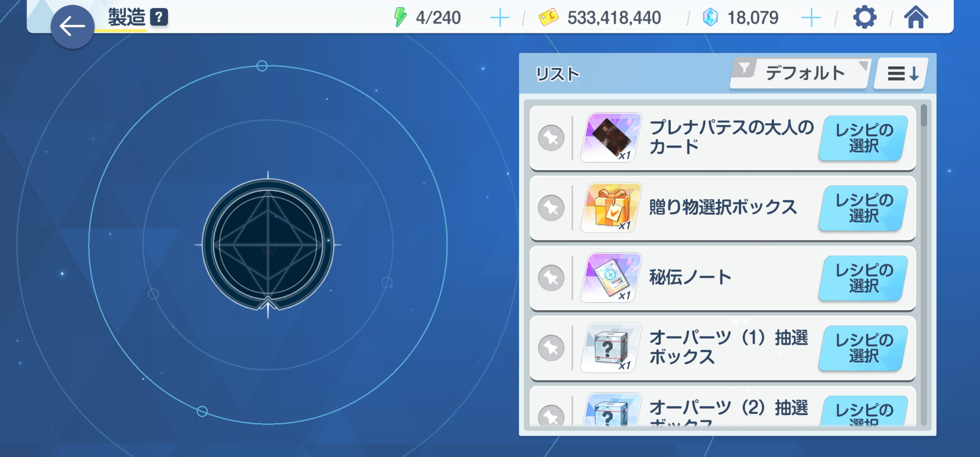Tap the central crafting node circle
Screen dimensions: 980x457
click(x=268, y=245)
